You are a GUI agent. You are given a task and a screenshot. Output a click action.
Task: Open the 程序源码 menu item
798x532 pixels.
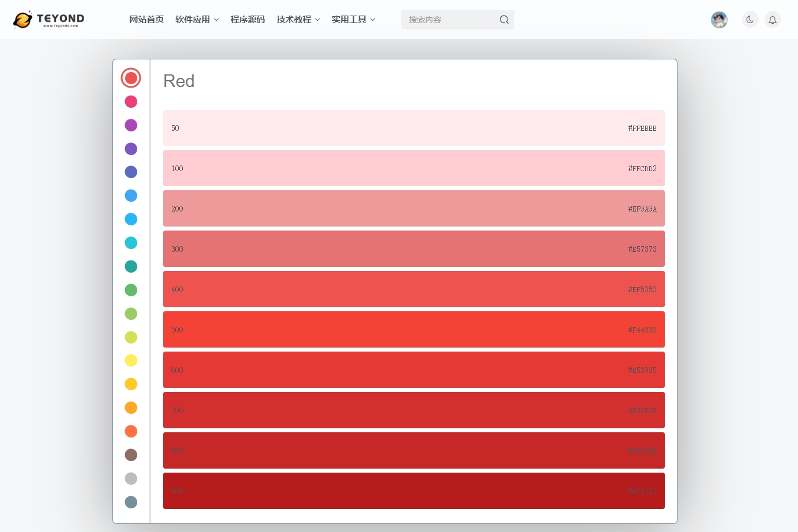tap(247, 20)
